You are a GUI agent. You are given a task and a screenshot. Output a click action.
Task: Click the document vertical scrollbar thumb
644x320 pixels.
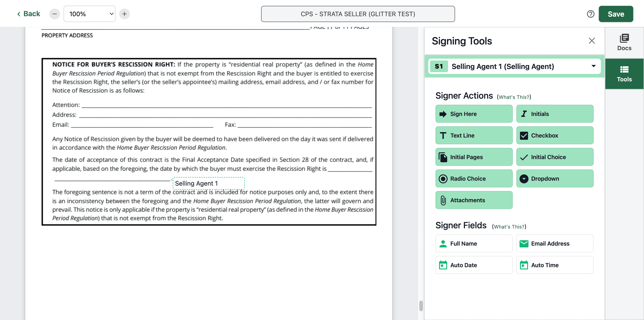[421, 306]
